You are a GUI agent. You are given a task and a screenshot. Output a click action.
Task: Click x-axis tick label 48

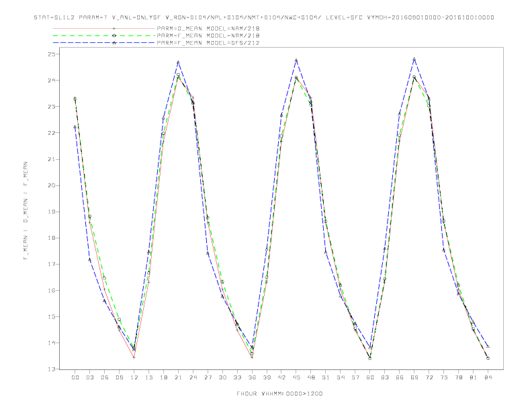coord(311,377)
